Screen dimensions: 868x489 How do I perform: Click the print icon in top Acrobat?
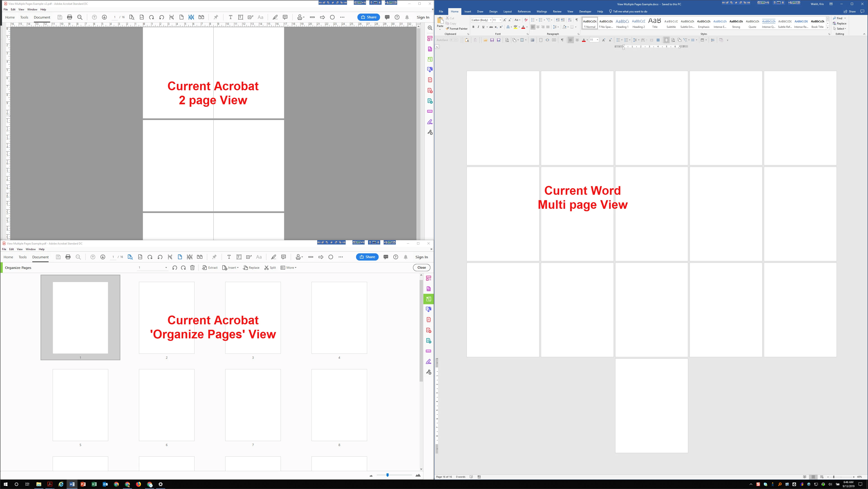70,17
